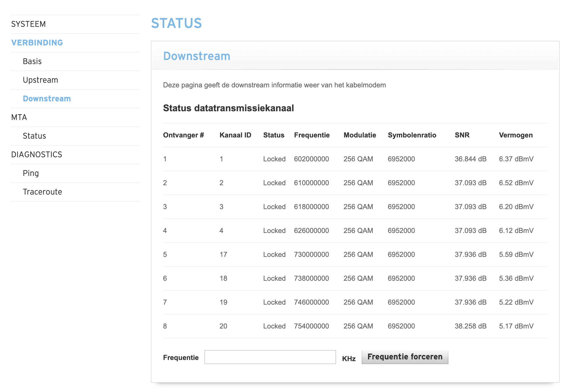Open the SYSTEEM menu section
This screenshot has height=392, width=576.
29,24
